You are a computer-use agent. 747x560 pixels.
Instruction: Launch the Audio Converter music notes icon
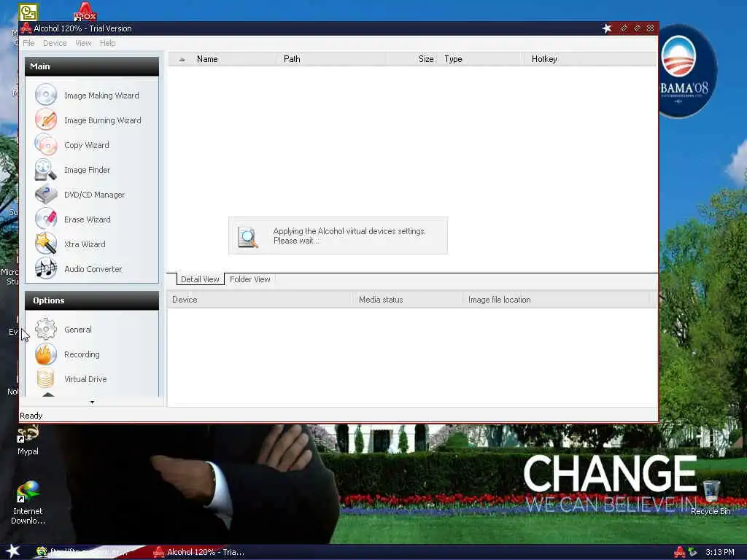pos(46,268)
